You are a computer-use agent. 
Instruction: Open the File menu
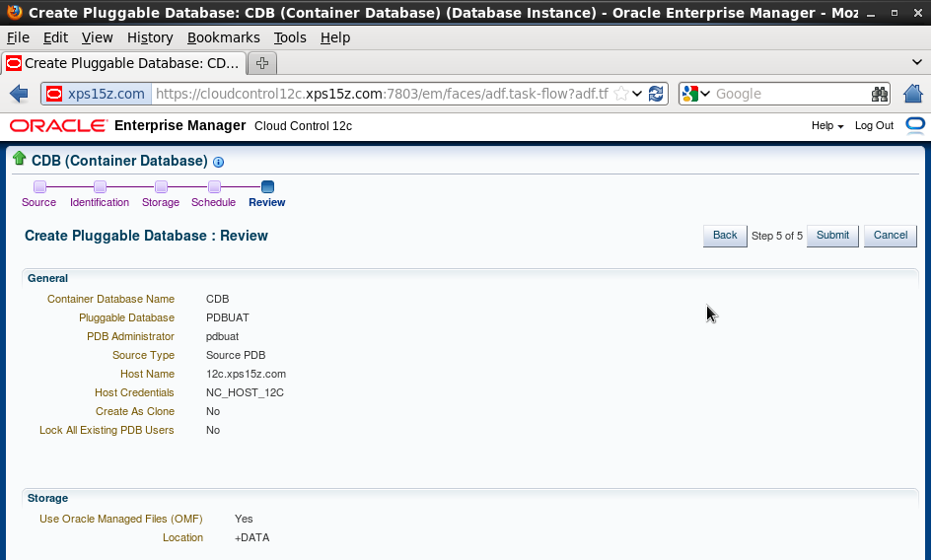click(18, 37)
